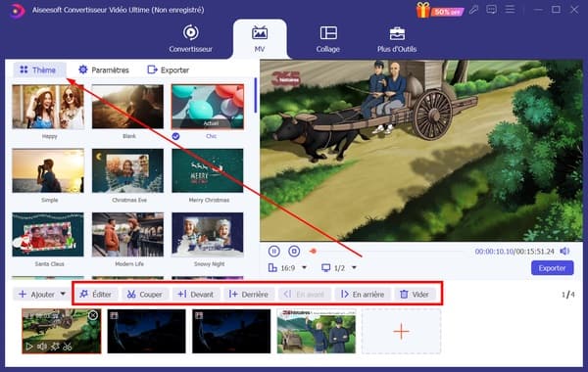Expand the Ajouter dropdown arrow
Screen dimensions: 588x372
(x=63, y=294)
